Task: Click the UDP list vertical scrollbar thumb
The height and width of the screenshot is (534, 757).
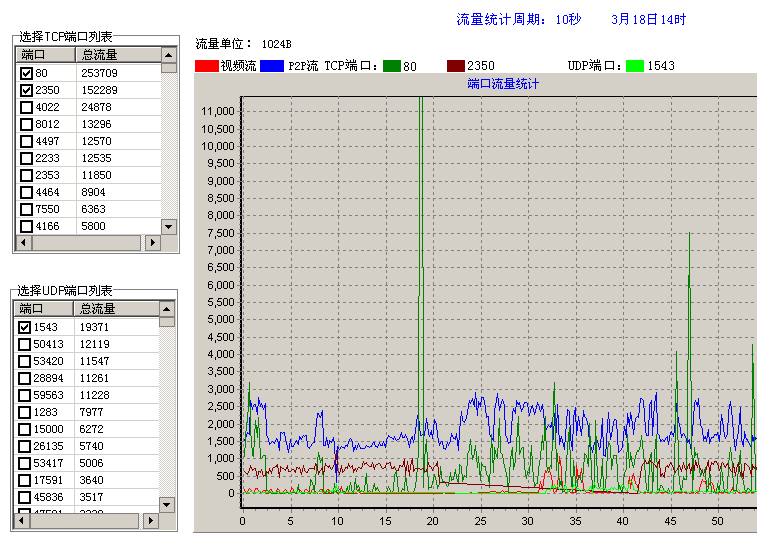Action: point(167,321)
